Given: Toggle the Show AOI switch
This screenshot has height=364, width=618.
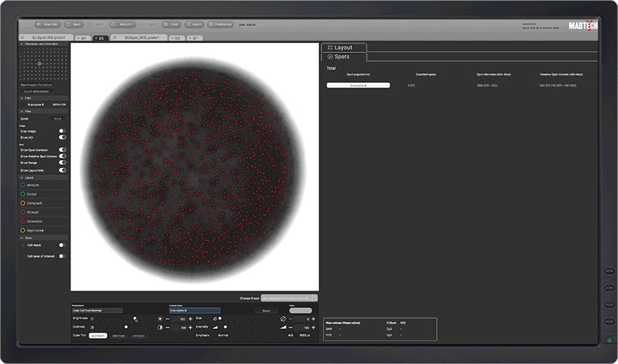Looking at the screenshot, I should tap(62, 137).
